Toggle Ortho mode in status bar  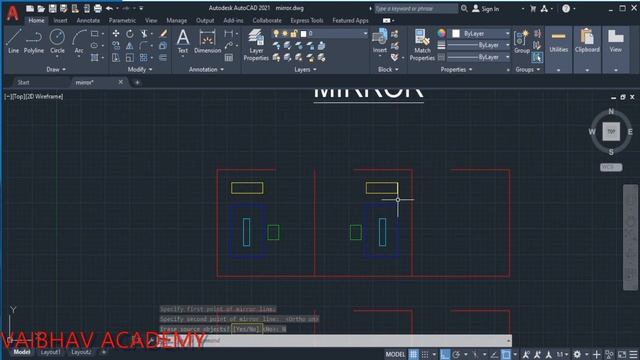tap(445, 354)
